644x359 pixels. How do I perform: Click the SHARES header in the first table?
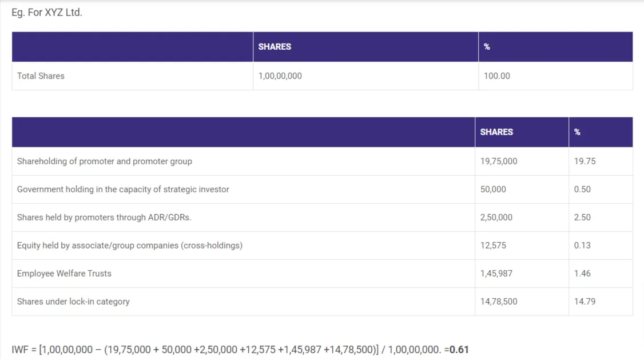click(x=275, y=47)
